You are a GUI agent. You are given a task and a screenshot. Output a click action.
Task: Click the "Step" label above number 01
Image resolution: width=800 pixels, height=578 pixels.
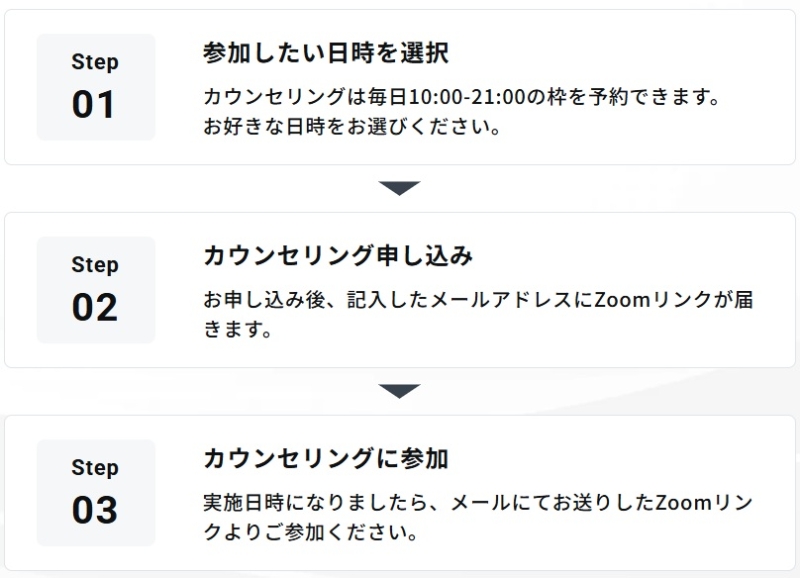tap(95, 62)
